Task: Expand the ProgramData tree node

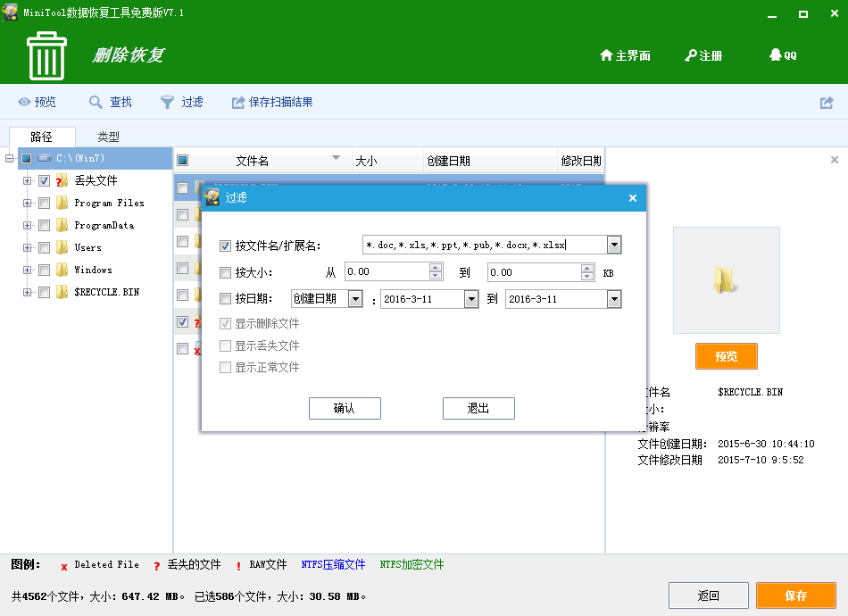Action: 27,225
